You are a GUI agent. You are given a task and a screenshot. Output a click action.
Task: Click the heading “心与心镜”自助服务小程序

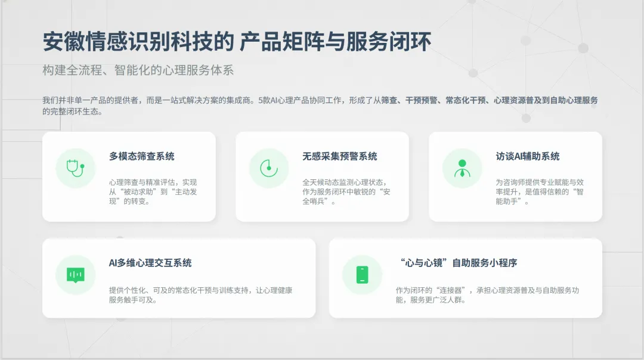[x=459, y=263]
